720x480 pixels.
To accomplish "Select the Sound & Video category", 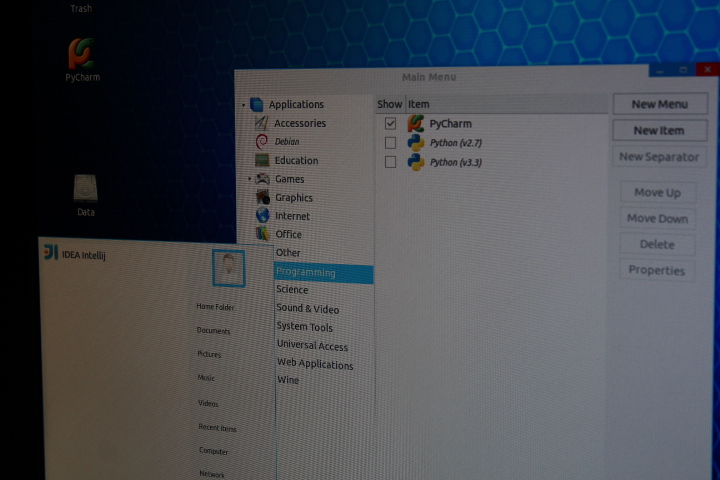I will coord(308,309).
